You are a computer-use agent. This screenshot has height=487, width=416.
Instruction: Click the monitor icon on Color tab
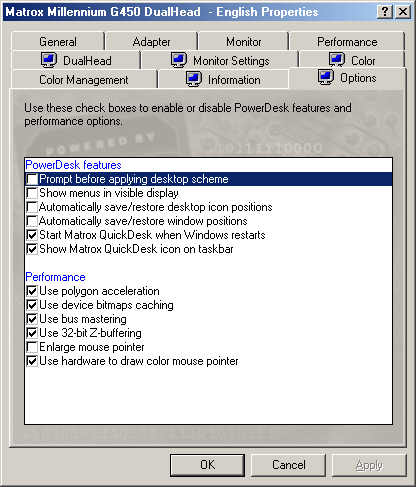tap(337, 60)
